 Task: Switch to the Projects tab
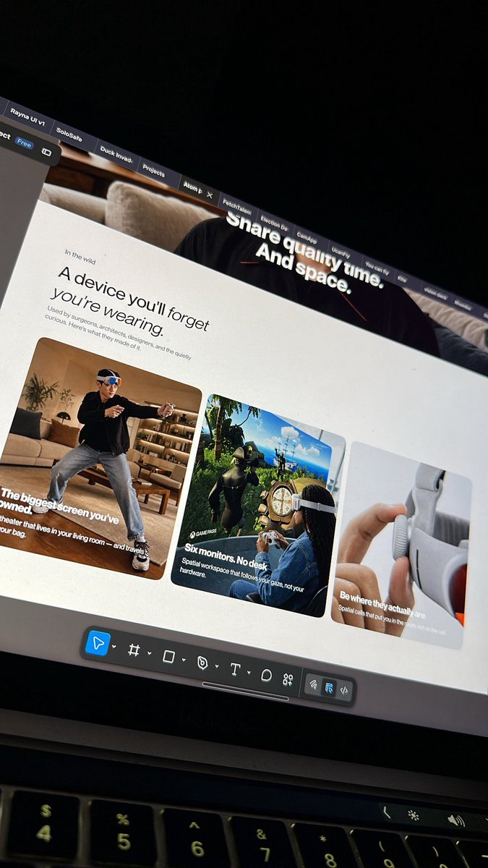tap(153, 169)
